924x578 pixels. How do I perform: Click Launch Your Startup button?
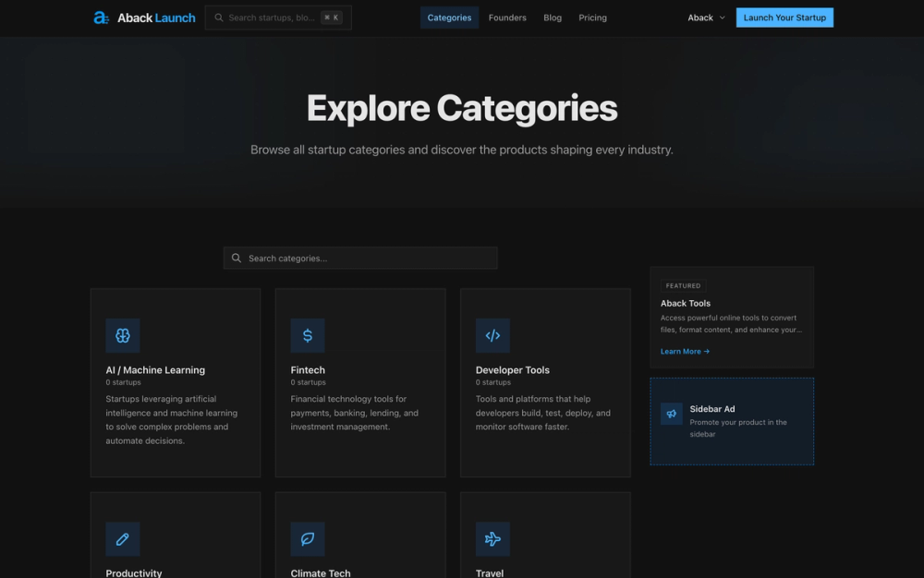(x=784, y=18)
